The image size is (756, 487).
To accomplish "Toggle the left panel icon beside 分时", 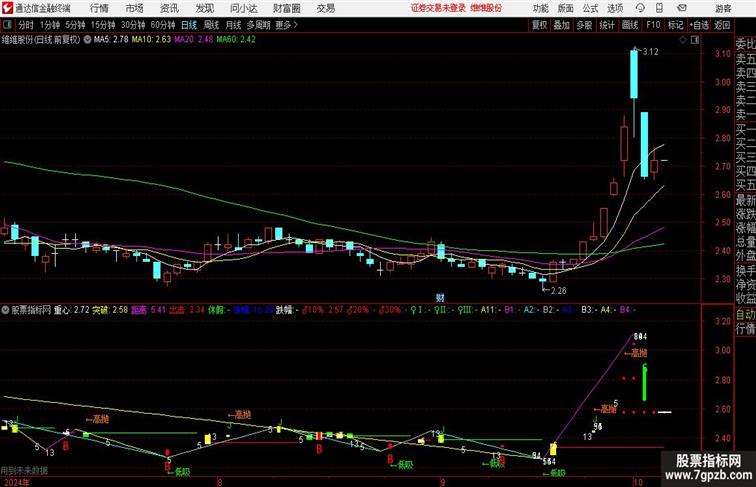I will tap(7, 25).
